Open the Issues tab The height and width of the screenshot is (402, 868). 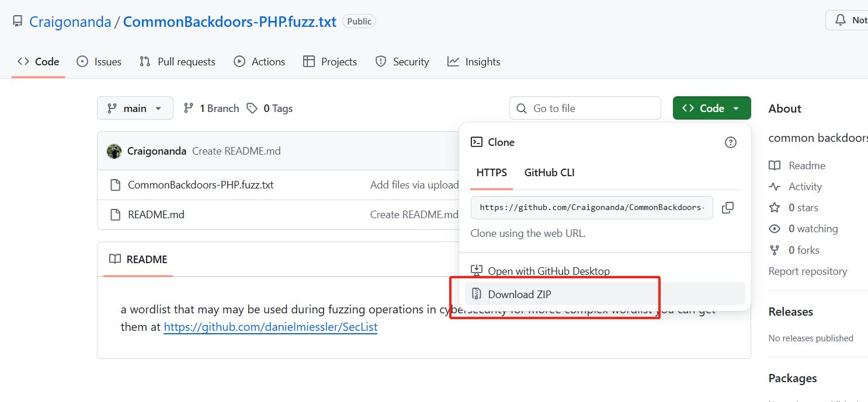click(99, 62)
